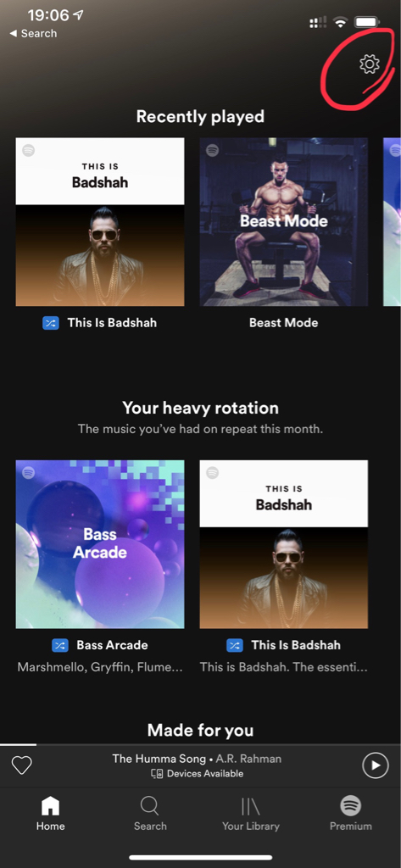This screenshot has width=401, height=868.
Task: Open This Is Badshah in heavy rotation
Action: (x=283, y=544)
